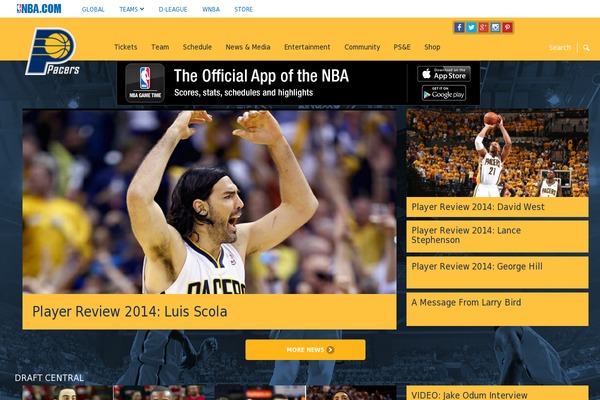
Task: Open the Shop menu
Action: click(x=432, y=47)
